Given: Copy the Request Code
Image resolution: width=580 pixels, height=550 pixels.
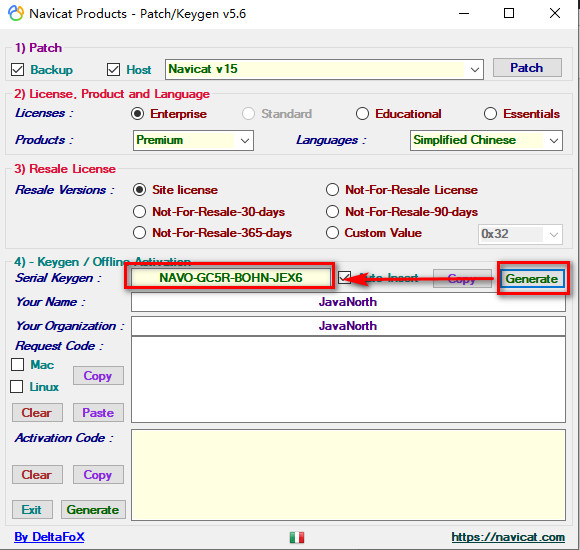Looking at the screenshot, I should point(98,376).
